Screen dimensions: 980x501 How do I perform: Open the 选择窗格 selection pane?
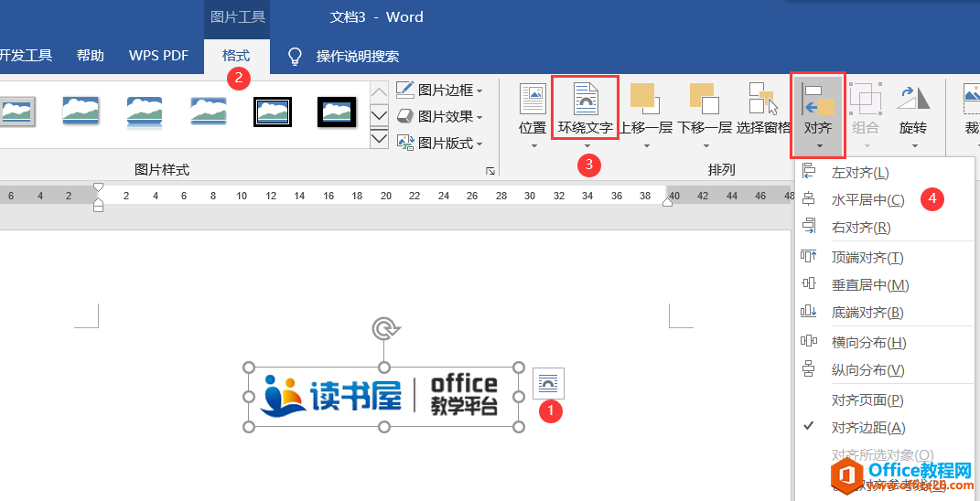[x=764, y=110]
